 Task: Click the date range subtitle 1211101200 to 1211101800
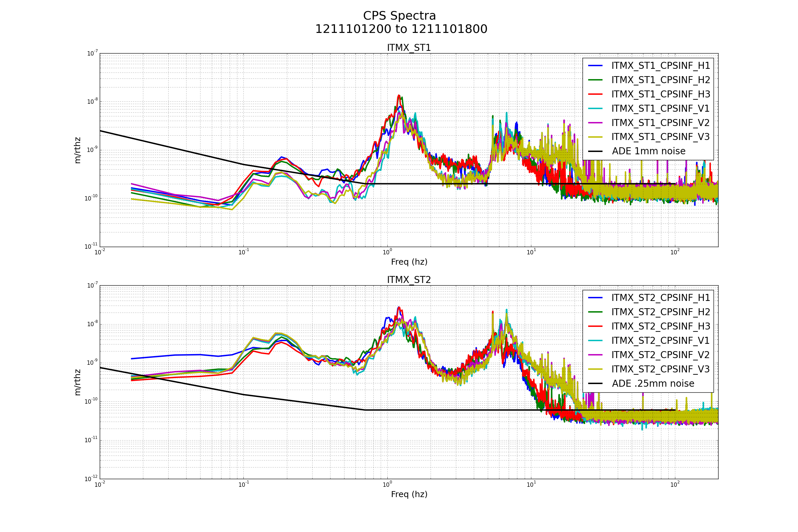tap(401, 30)
